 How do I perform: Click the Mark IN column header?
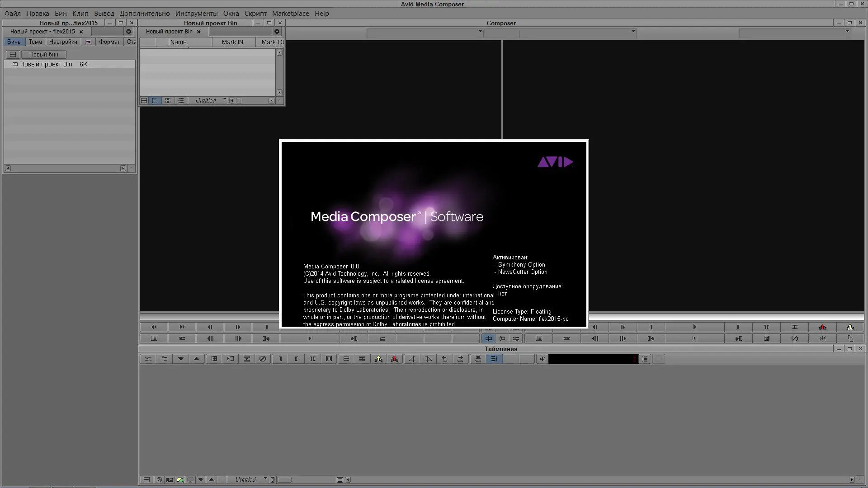[232, 42]
